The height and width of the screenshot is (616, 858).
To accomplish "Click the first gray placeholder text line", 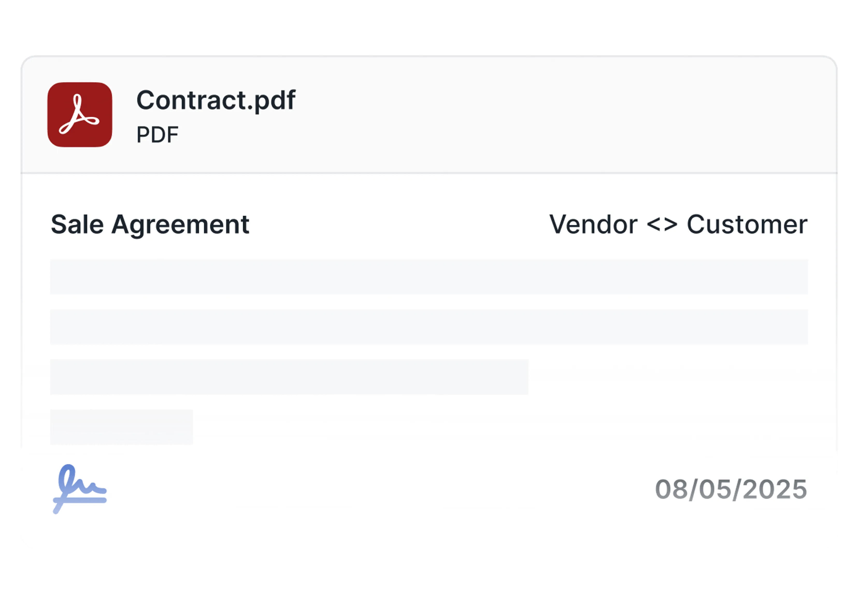I will (429, 277).
